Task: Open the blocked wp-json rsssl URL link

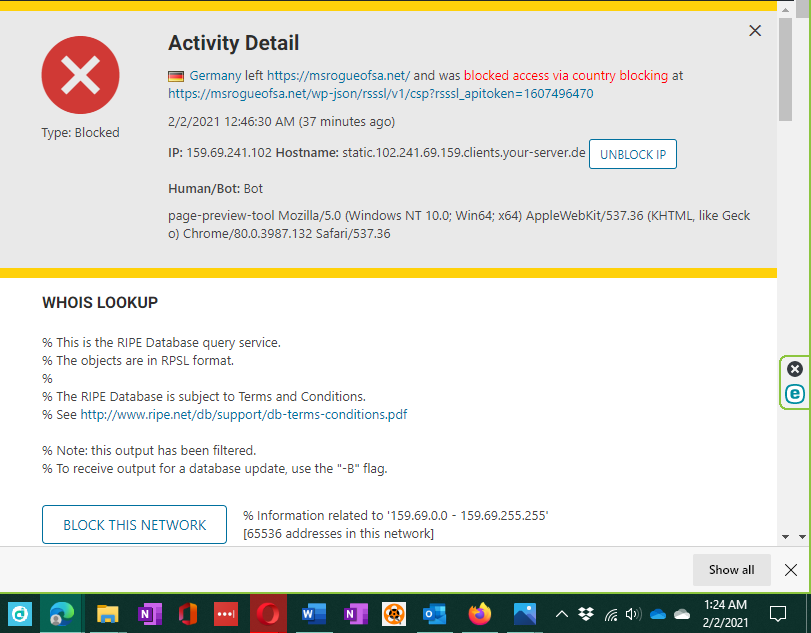Action: click(381, 93)
